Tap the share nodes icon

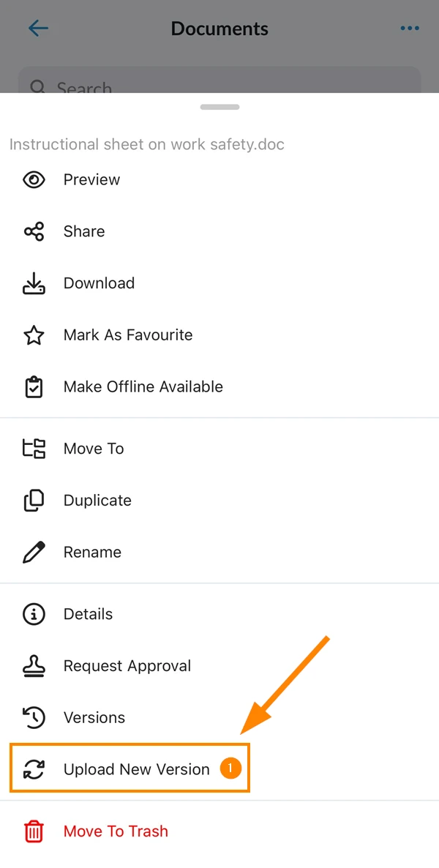pos(34,231)
